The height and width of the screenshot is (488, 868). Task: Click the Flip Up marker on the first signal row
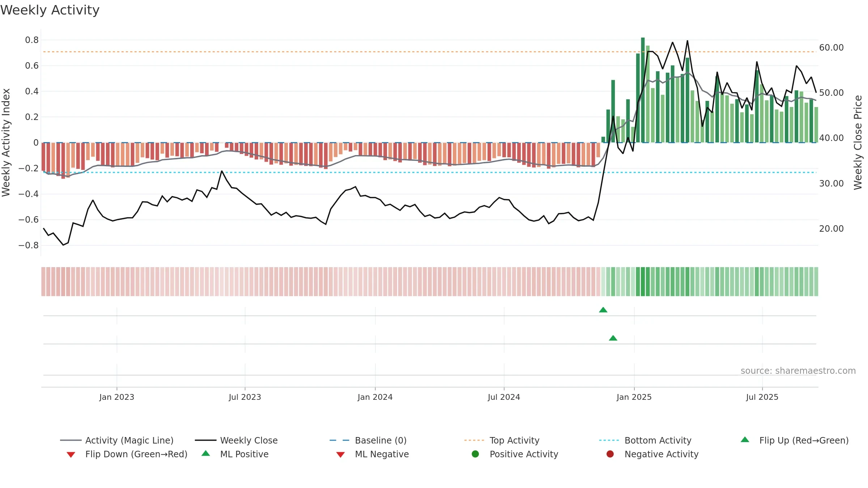603,310
